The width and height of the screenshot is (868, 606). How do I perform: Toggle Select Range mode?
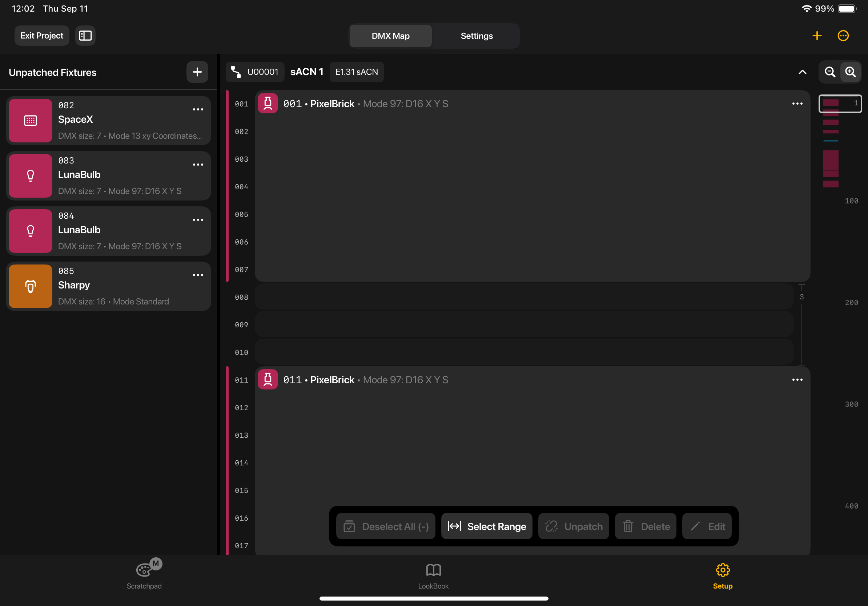pos(487,526)
